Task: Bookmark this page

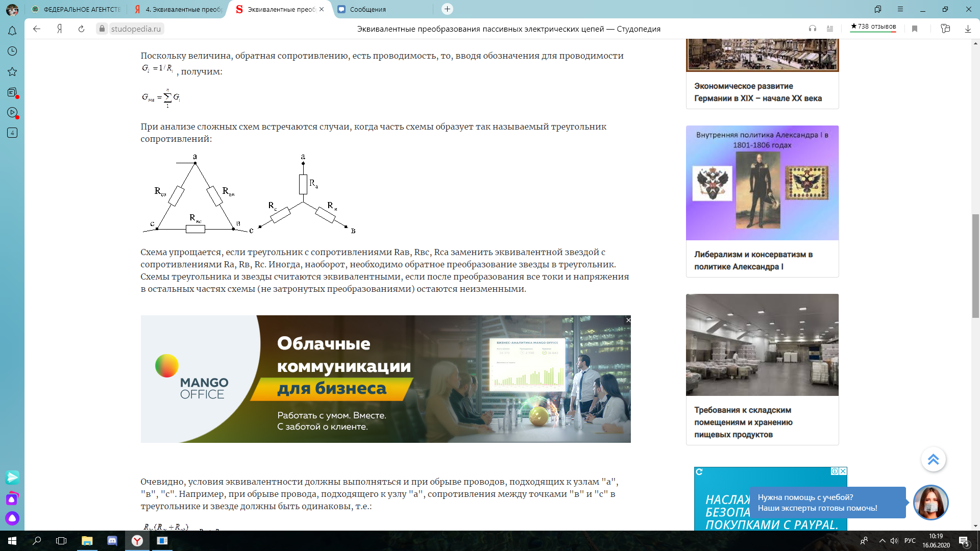Action: [915, 29]
